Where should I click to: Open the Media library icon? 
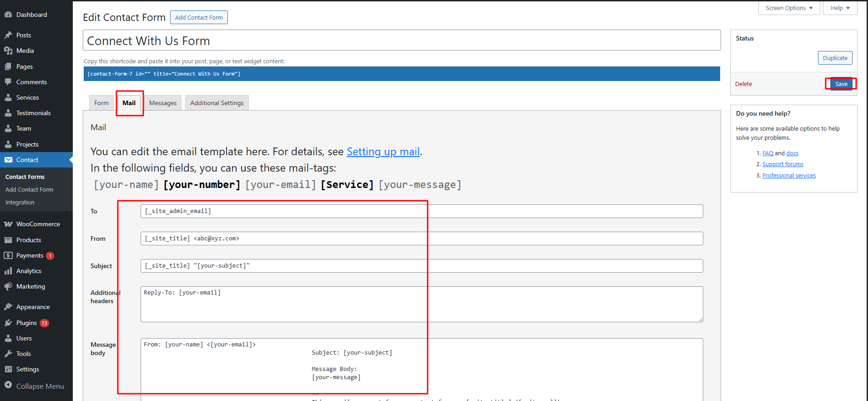coord(8,51)
